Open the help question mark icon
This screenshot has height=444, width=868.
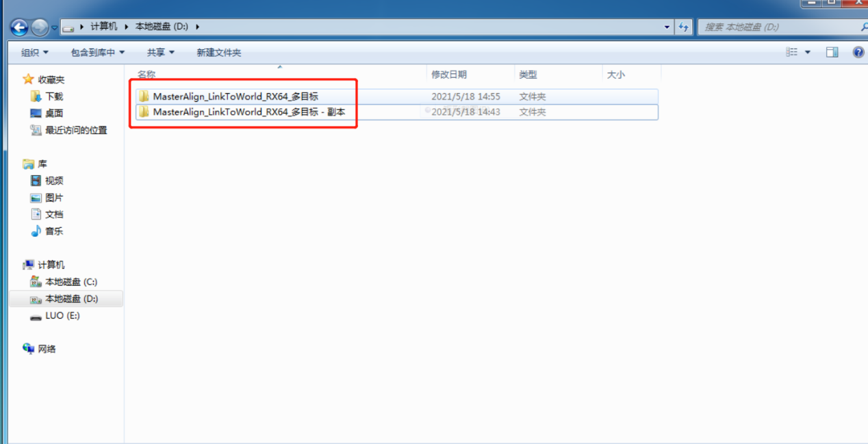pos(858,52)
